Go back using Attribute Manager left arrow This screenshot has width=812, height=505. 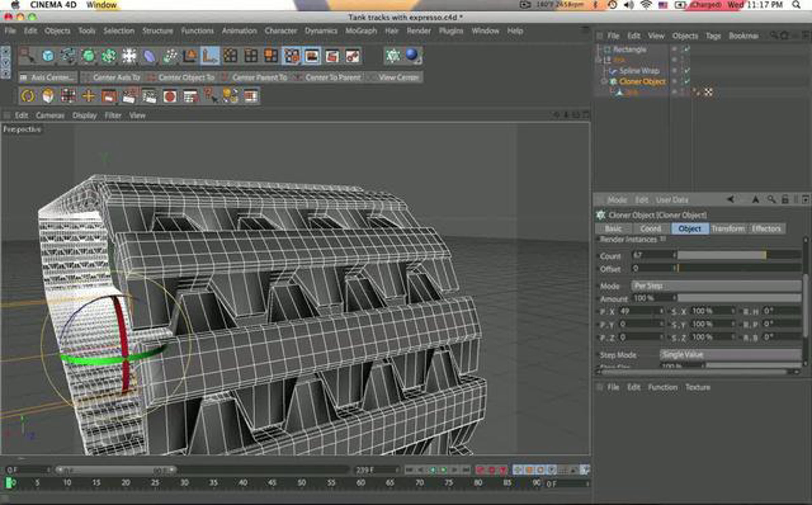[730, 200]
